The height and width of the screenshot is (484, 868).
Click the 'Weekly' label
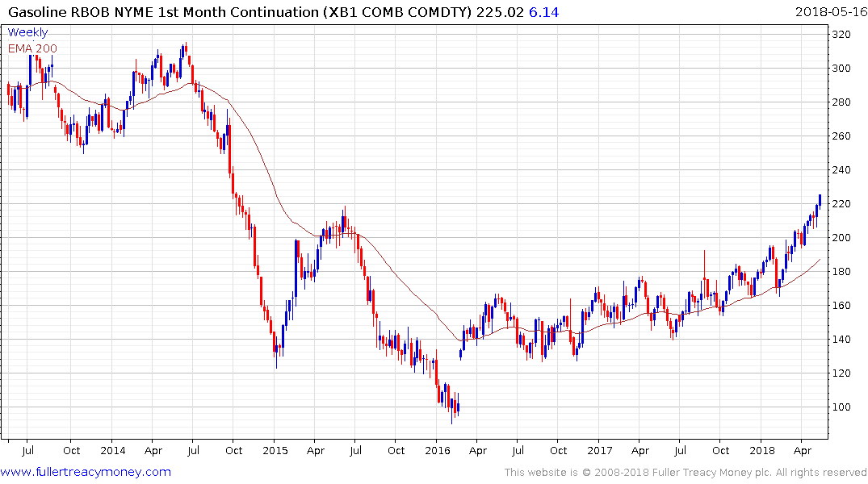(x=27, y=32)
